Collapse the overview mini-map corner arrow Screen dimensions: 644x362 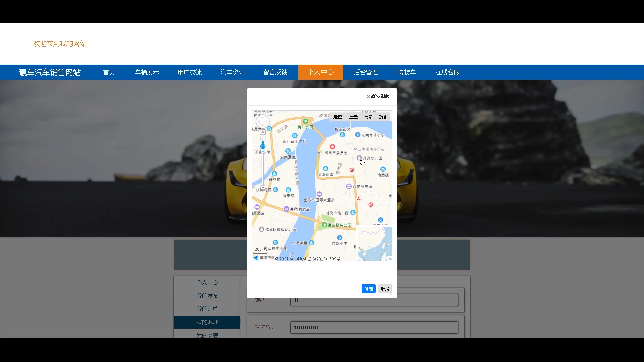click(x=390, y=259)
